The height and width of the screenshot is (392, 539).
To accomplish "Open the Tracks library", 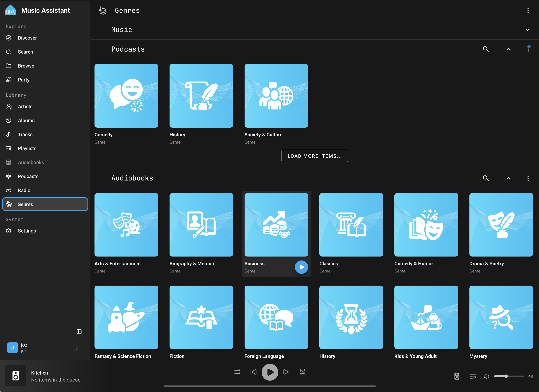I will click(x=45, y=134).
